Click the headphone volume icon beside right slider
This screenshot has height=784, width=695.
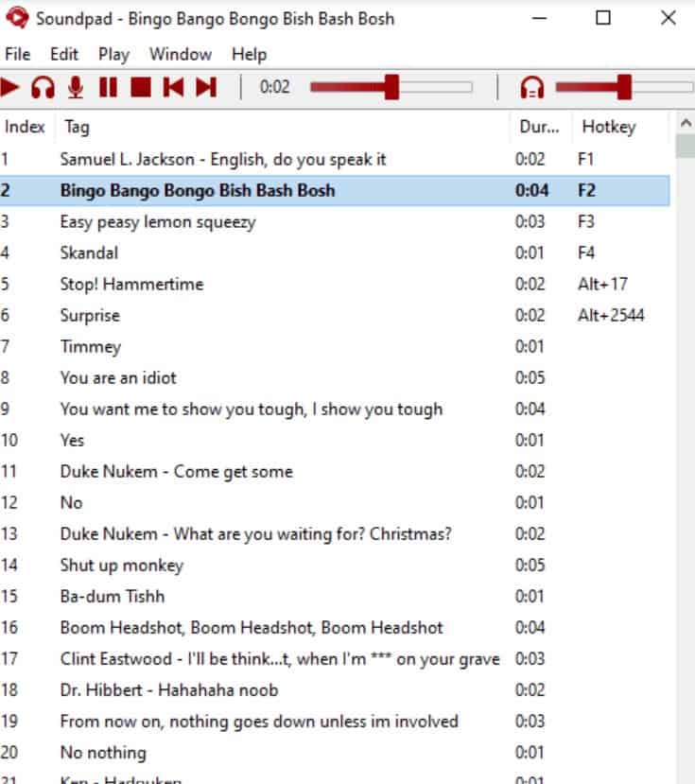(x=532, y=88)
